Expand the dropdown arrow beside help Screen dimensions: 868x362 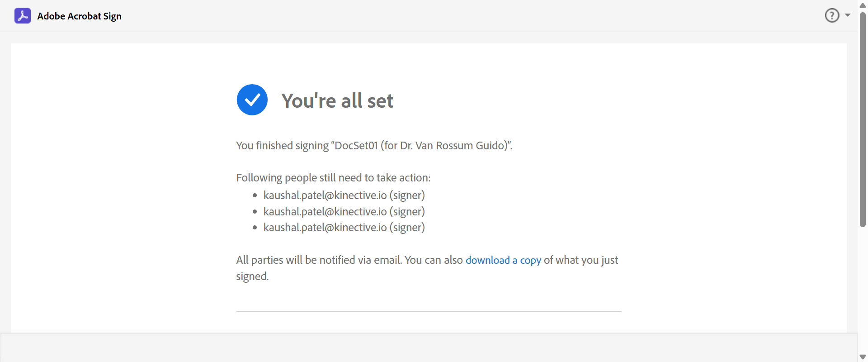pyautogui.click(x=848, y=15)
